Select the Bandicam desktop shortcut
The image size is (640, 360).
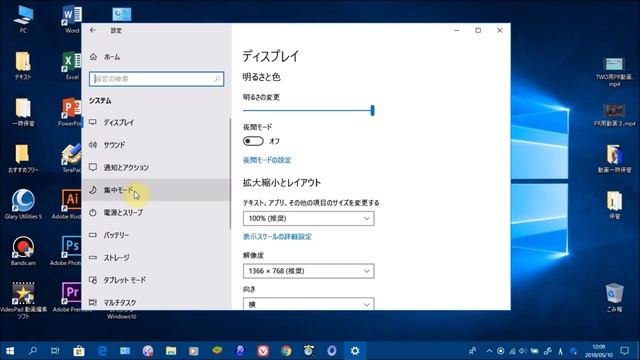pos(23,251)
